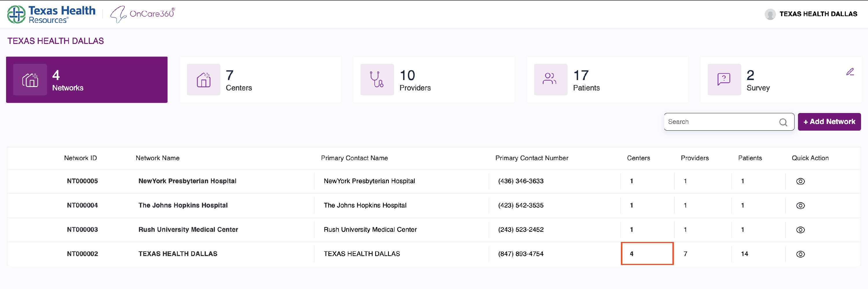Open The Johns Hopkins Hospital network name

[x=183, y=205]
